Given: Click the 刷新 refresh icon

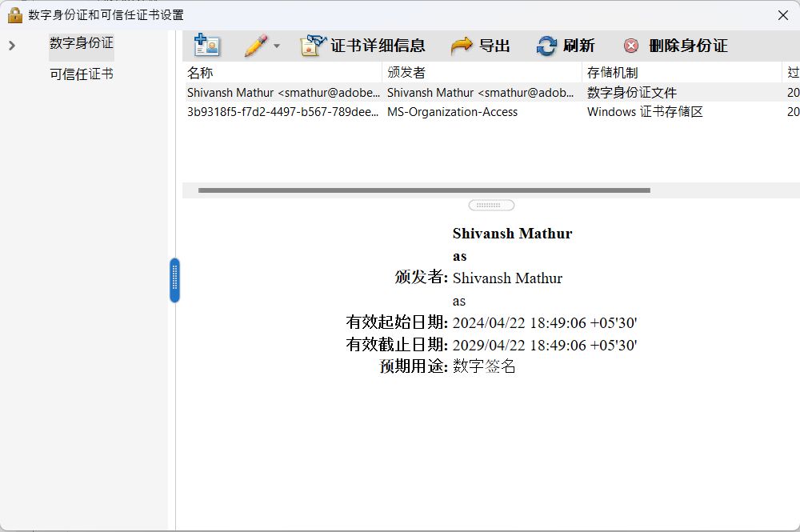Looking at the screenshot, I should coord(546,46).
